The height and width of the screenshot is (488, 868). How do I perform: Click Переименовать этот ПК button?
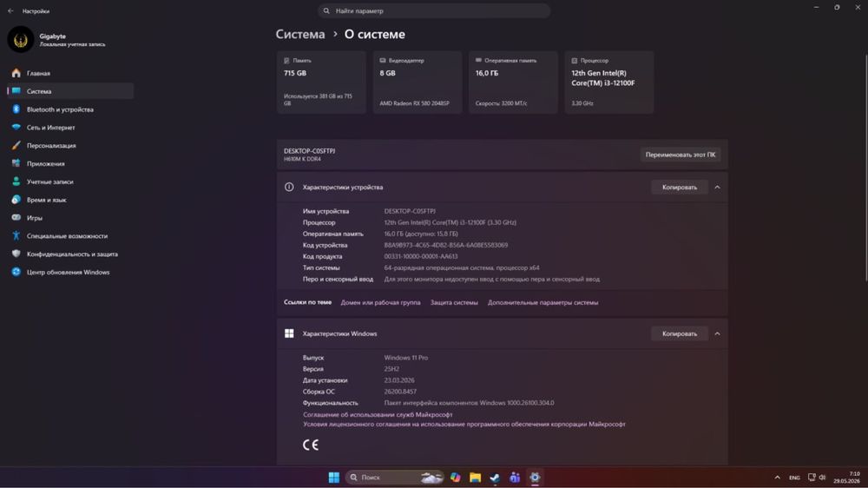coord(681,155)
